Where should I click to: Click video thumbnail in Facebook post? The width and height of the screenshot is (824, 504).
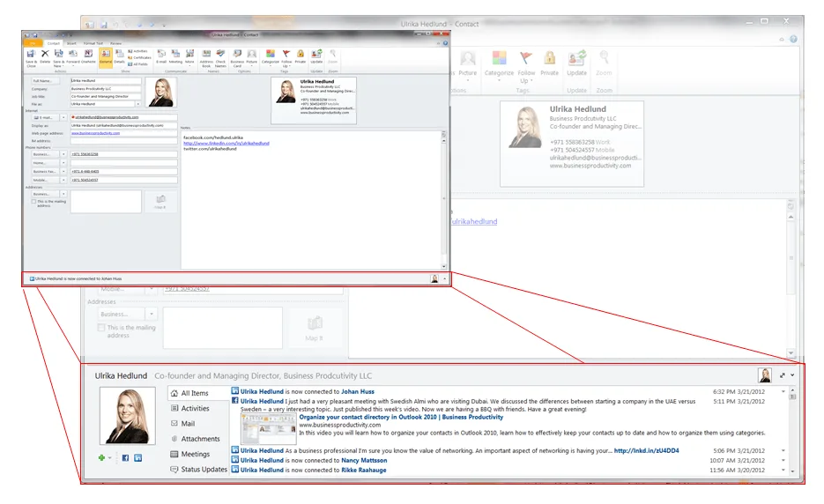pyautogui.click(x=268, y=429)
